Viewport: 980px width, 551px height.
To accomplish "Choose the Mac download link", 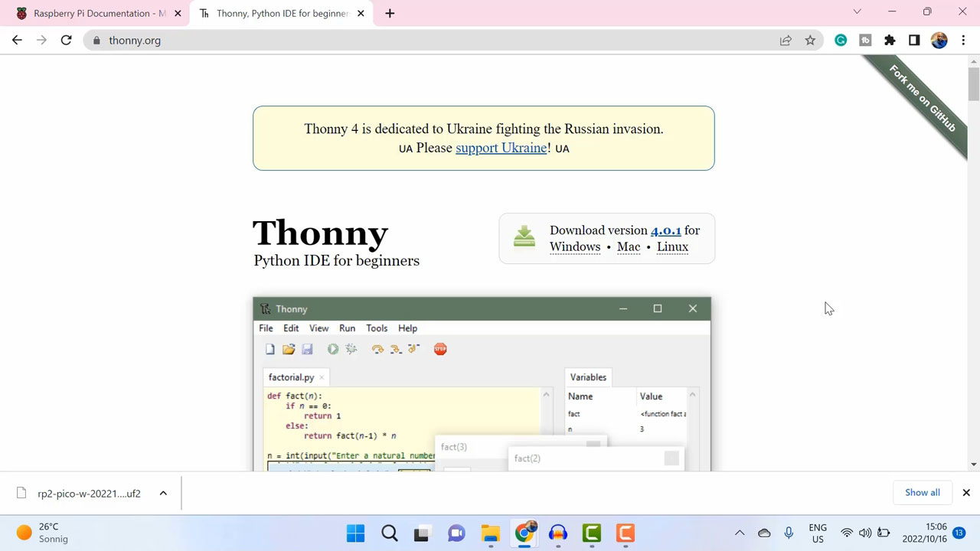I will 629,246.
